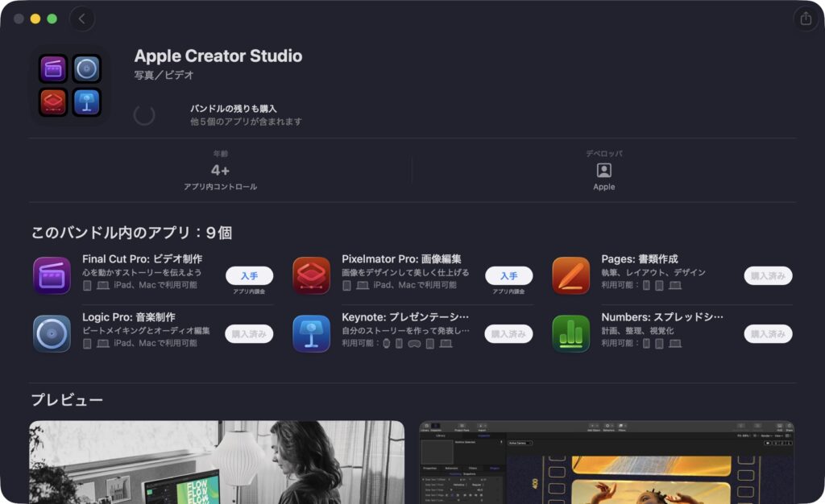Click the back arrow button

[81, 19]
